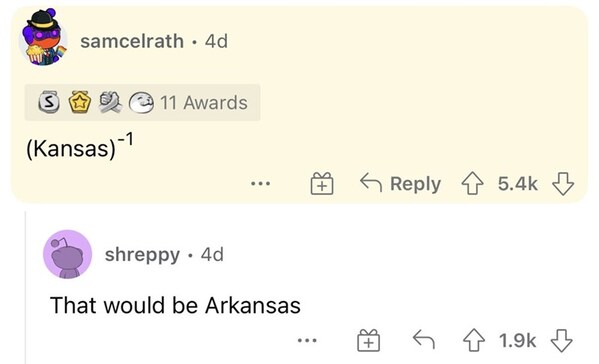
Task: Downvote shreppy's Arkansas reply
Action: click(x=561, y=340)
